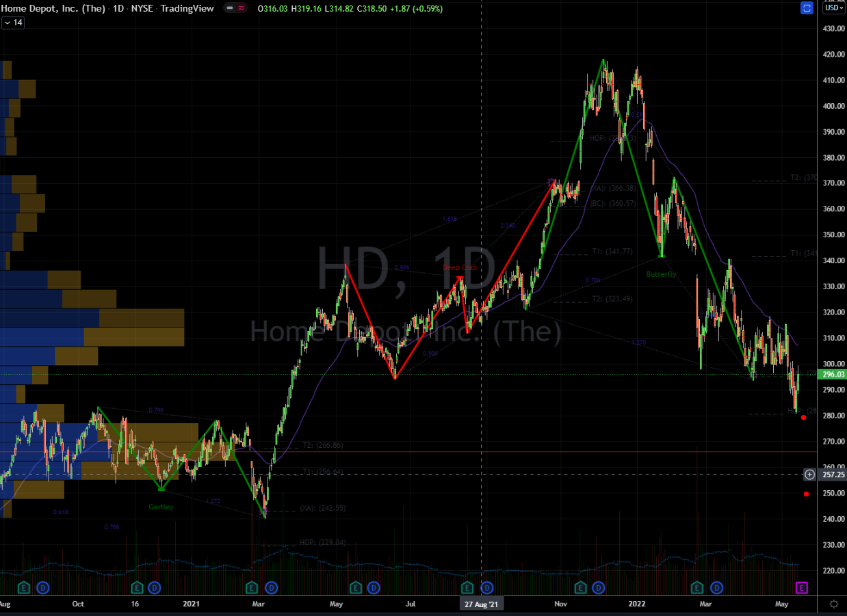Open earnings marker right of the 'Nov' label
Image resolution: width=847 pixels, height=616 pixels.
tap(580, 587)
